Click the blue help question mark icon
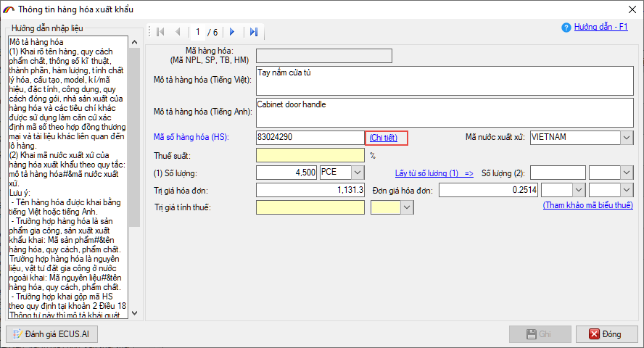The width and height of the screenshot is (644, 348). tap(566, 28)
